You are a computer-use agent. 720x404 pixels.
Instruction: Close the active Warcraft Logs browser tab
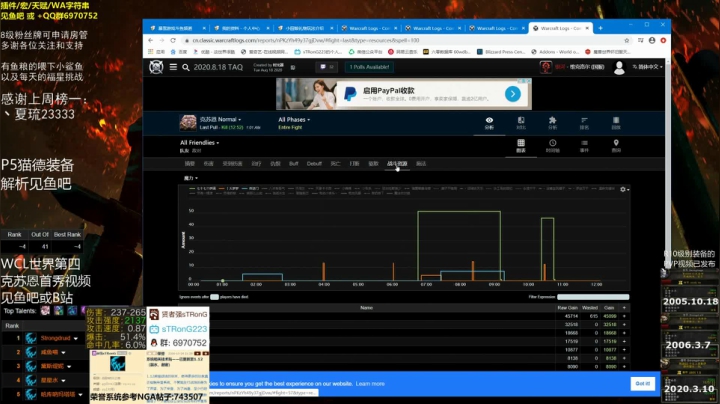587,28
